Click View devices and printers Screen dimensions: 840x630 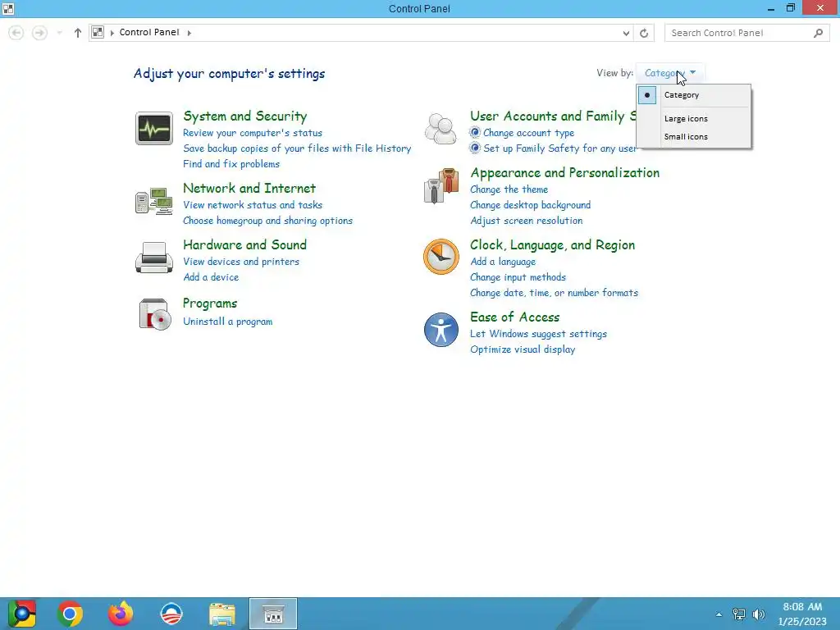pyautogui.click(x=241, y=262)
